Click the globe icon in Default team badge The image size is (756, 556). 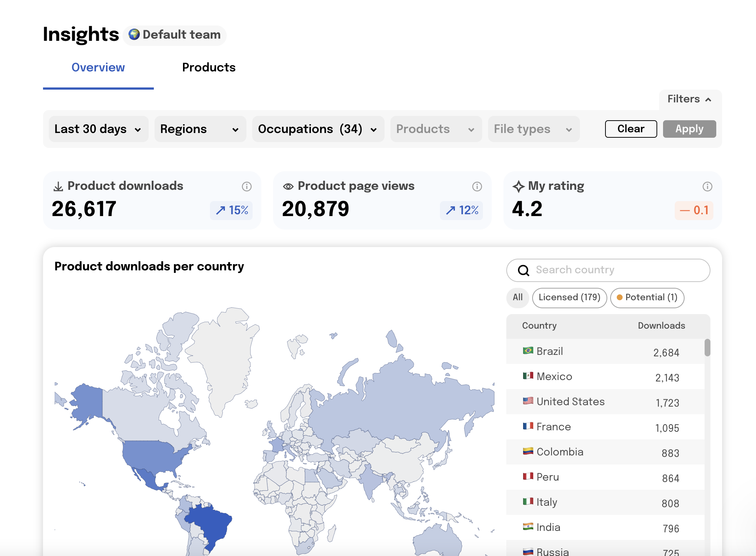134,35
